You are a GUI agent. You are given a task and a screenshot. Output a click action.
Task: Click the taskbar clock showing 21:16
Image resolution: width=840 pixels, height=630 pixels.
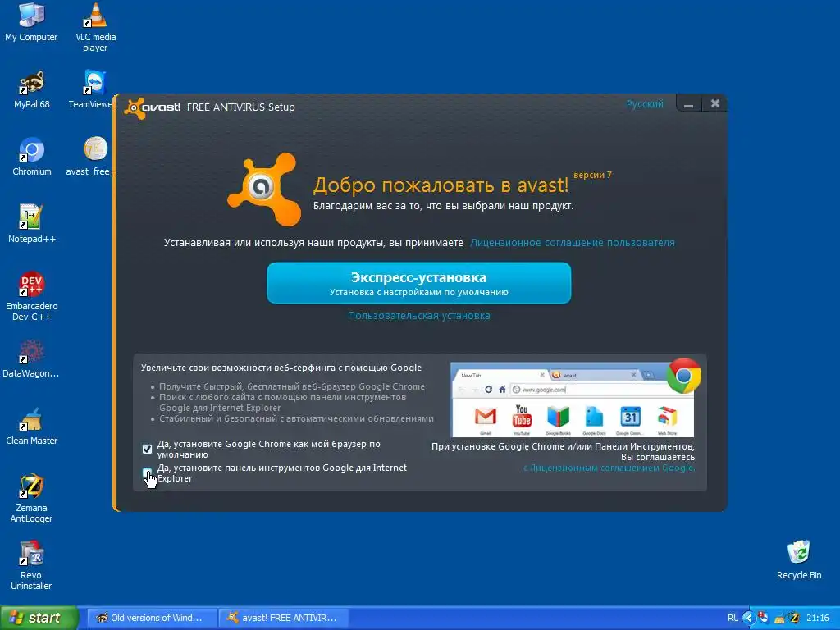tap(818, 618)
